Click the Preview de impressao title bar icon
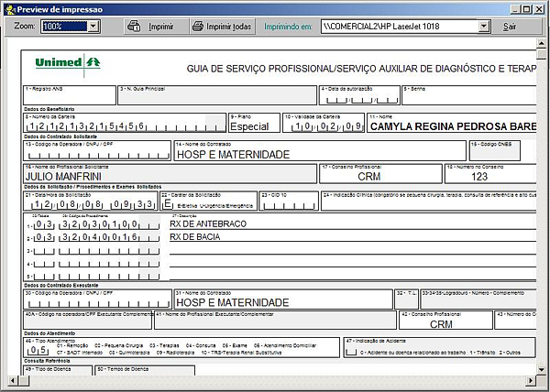This screenshot has width=550, height=392. click(8, 8)
